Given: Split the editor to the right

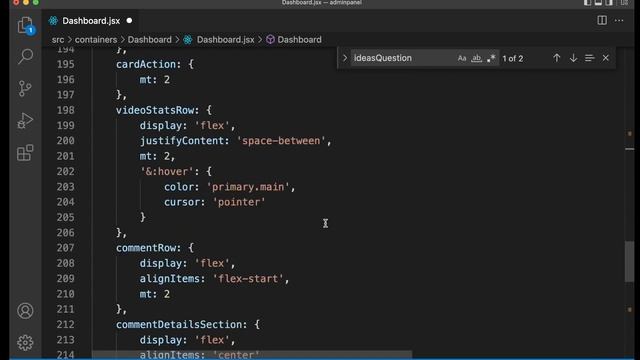Looking at the screenshot, I should (x=602, y=20).
